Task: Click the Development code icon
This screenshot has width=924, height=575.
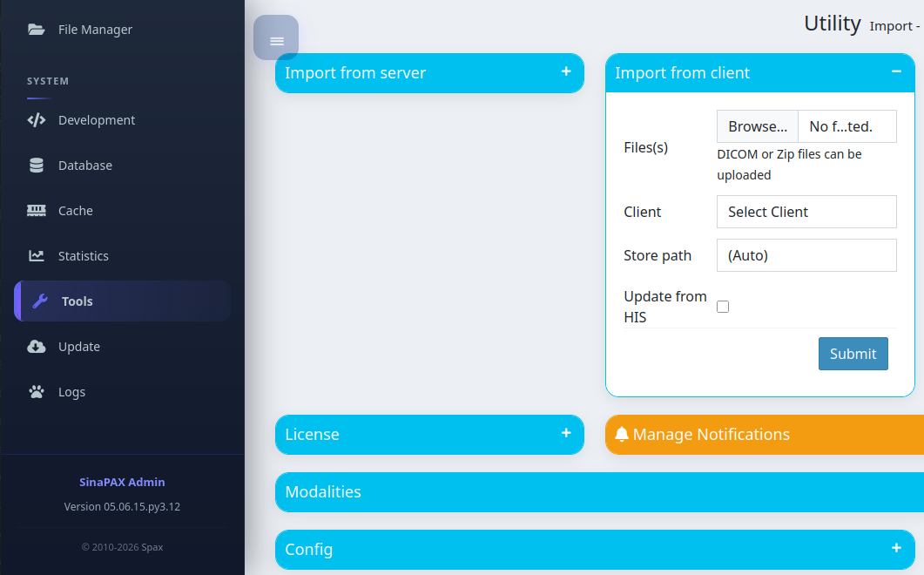Action: (x=37, y=120)
